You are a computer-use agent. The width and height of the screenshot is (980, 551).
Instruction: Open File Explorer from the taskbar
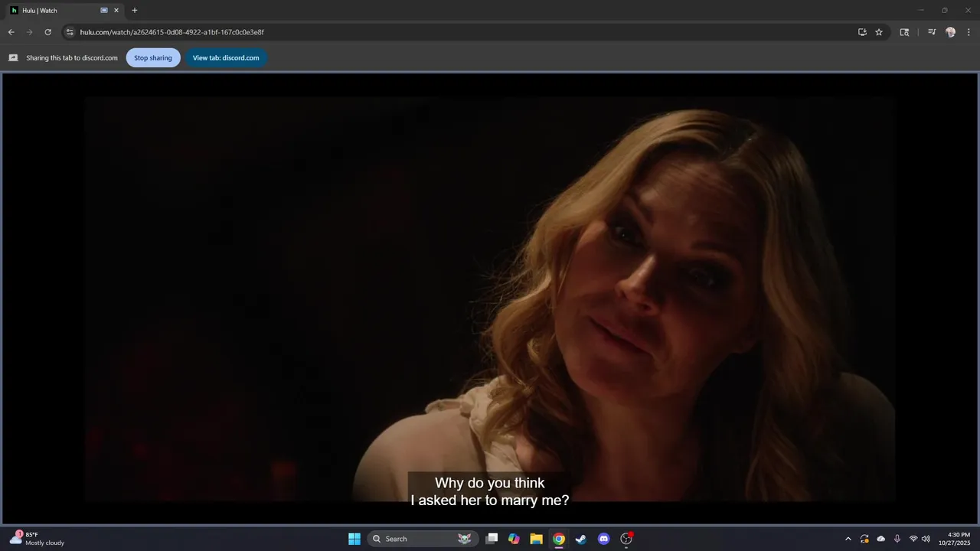tap(536, 539)
